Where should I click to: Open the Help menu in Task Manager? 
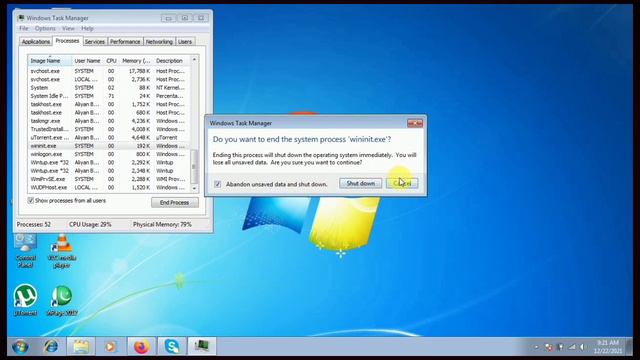click(87, 29)
